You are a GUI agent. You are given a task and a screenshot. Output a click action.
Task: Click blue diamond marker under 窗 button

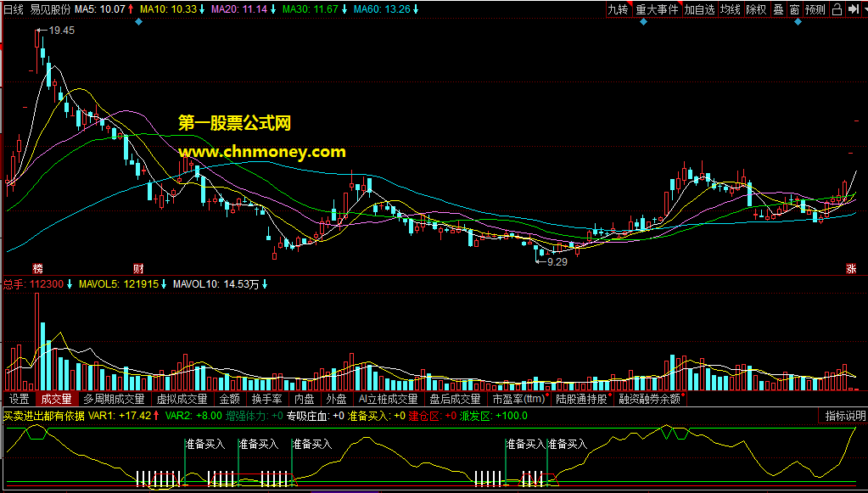(x=798, y=21)
